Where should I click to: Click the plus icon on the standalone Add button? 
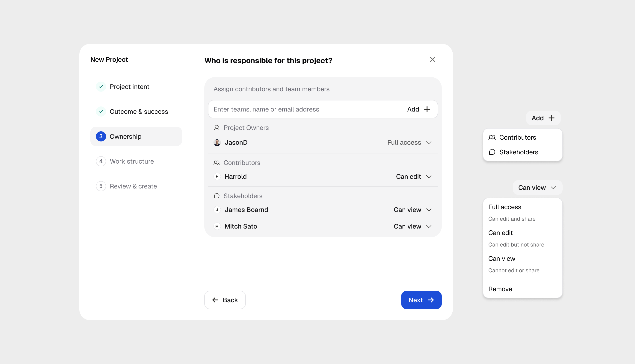(x=552, y=118)
